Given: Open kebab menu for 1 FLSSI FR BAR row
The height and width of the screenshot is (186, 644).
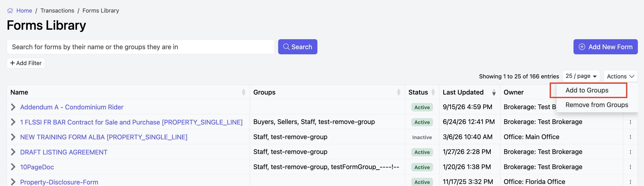Looking at the screenshot, I should (630, 122).
